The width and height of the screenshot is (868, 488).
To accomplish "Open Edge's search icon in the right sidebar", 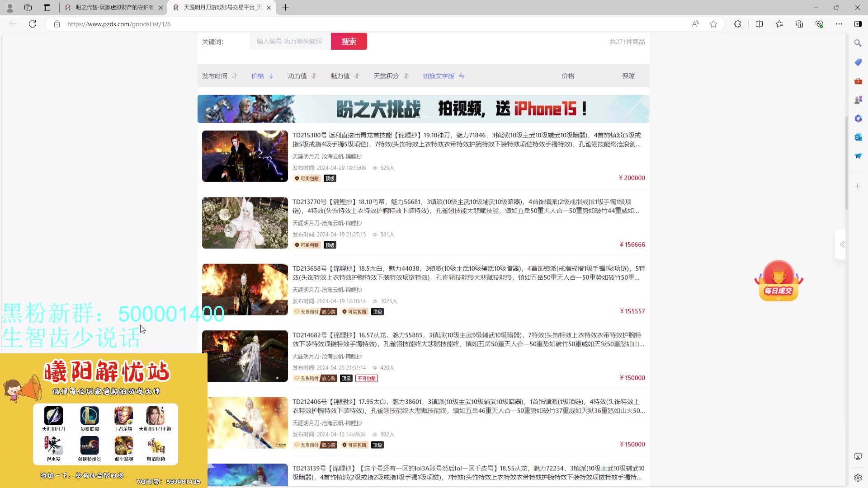I will click(x=858, y=43).
